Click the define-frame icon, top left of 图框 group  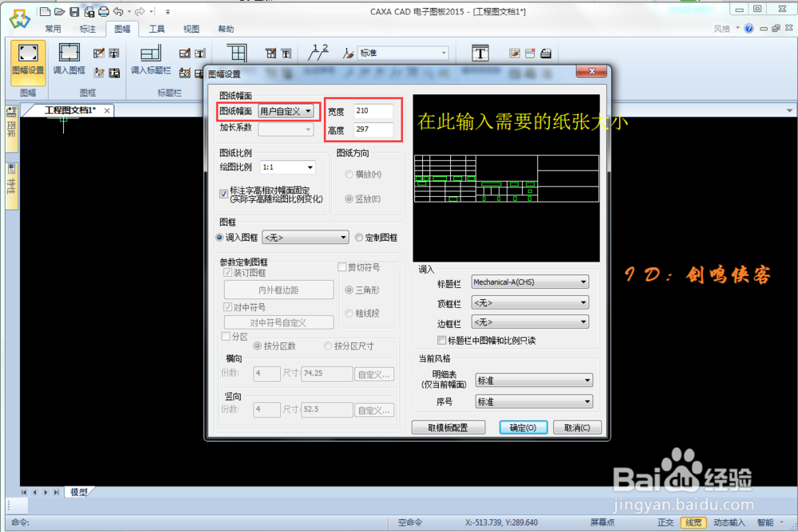tap(99, 53)
